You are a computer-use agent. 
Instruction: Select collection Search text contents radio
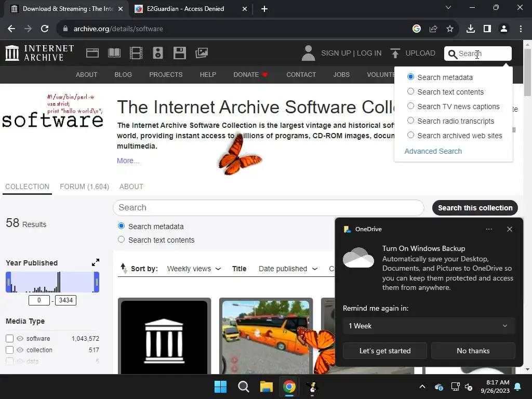pos(121,240)
